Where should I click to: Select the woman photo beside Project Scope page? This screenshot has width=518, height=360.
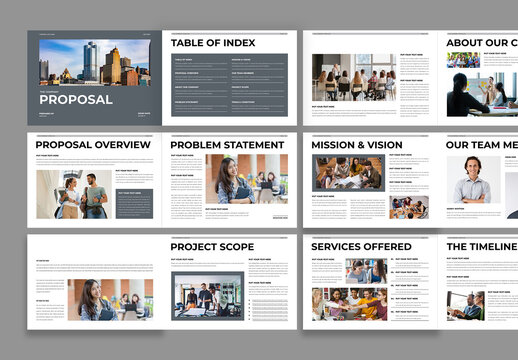(110, 300)
